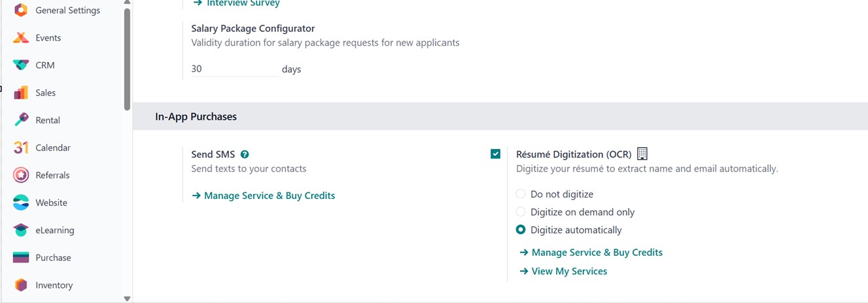
Task: Select the Events app icon
Action: 21,38
